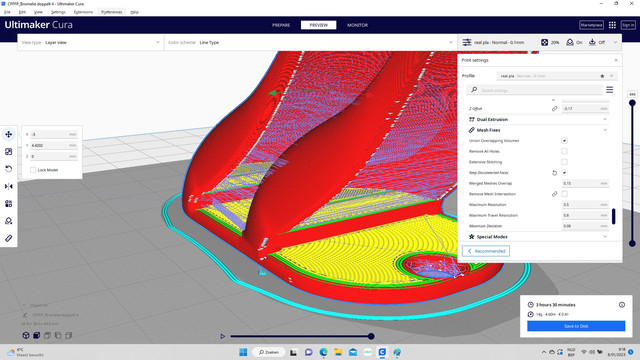Image resolution: width=640 pixels, height=360 pixels.
Task: Collapse the Mesh Fixes section
Action: tap(538, 130)
